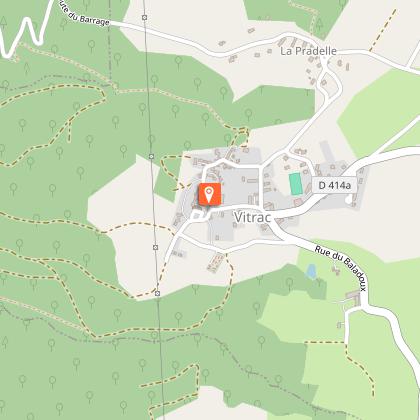
Task: Click the building cluster south of Vitrac
Action: point(215,262)
